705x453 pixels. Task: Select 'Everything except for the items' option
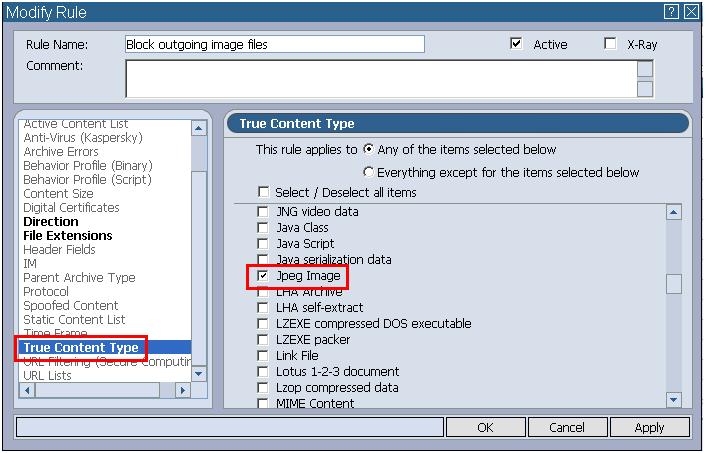(369, 172)
